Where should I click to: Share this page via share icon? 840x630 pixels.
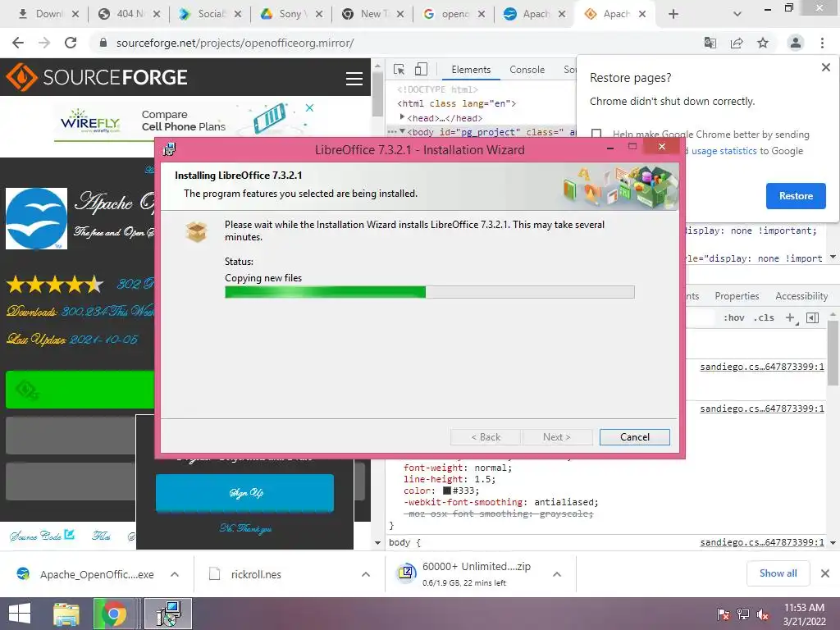(x=737, y=43)
